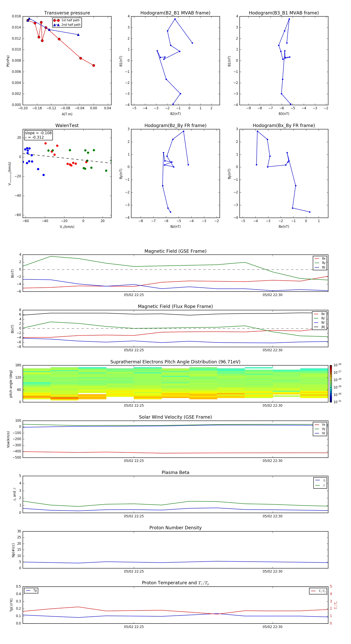Click last blue triangle in Transverse pressure plot

click(x=78, y=35)
